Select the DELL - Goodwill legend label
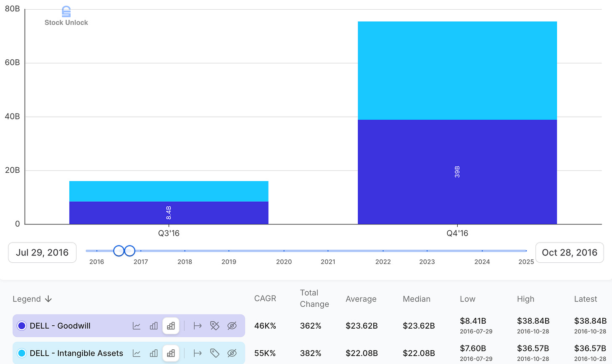612x364 pixels. [60, 326]
